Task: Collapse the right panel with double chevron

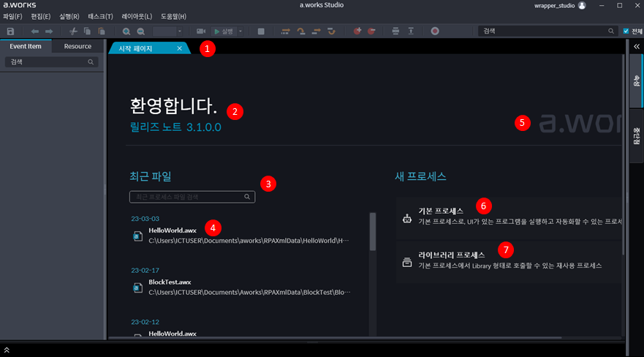Action: pos(637,46)
